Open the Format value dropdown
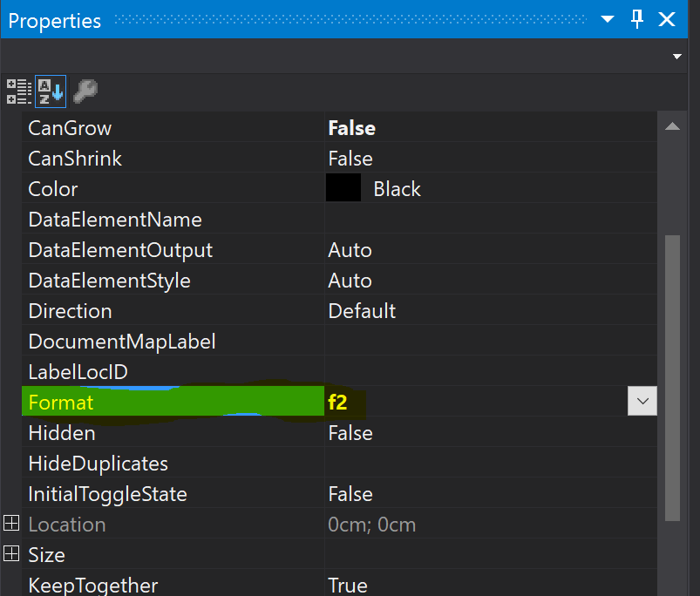700x596 pixels. [x=642, y=402]
